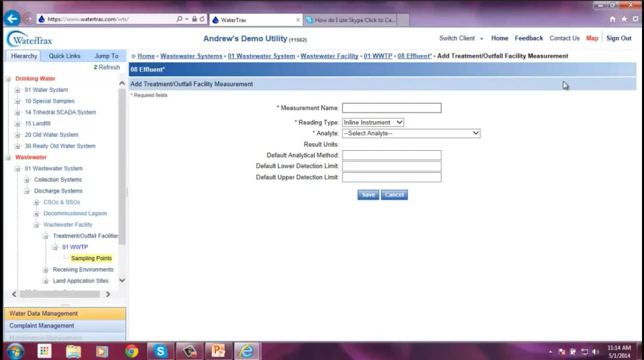Open the Switch Client dropdown
The width and height of the screenshot is (644, 360).
(461, 38)
